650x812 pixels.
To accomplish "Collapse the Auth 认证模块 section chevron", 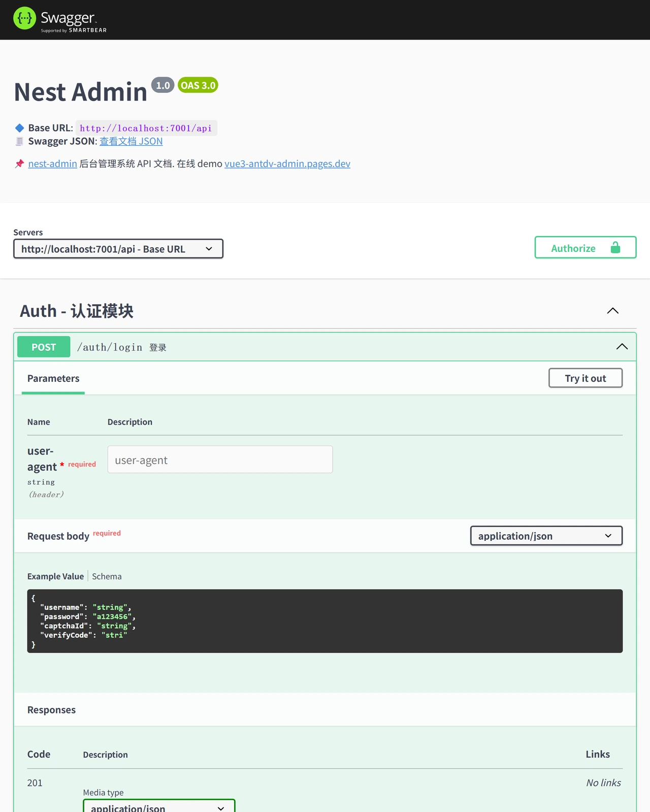I will tap(613, 311).
